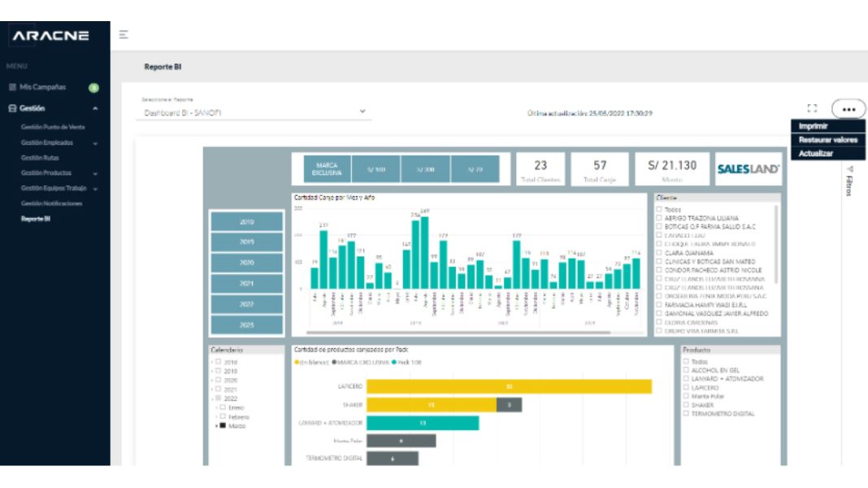868x488 pixels.
Task: Select Actualizar from the options menu
Action: coord(827,154)
